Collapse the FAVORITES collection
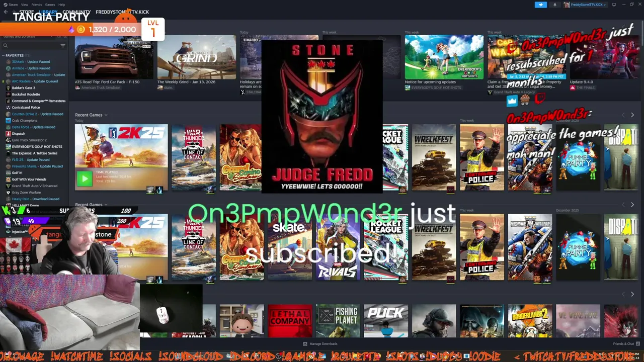The image size is (644, 362). (x=3, y=55)
